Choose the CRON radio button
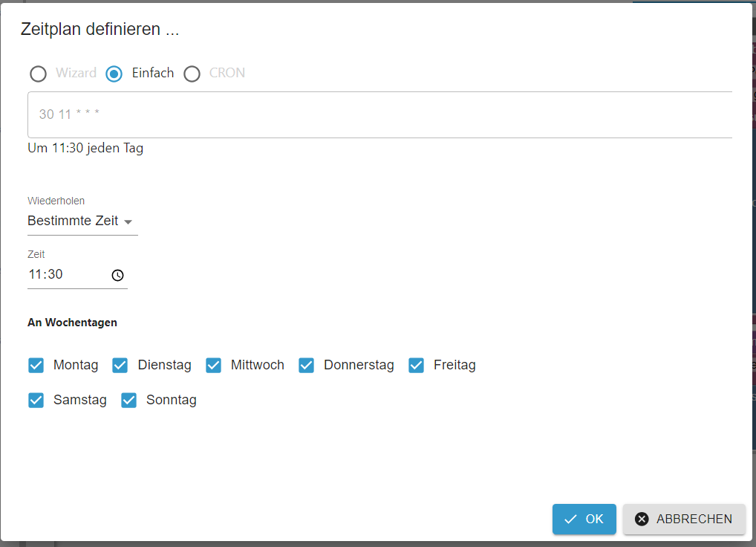 [x=192, y=74]
